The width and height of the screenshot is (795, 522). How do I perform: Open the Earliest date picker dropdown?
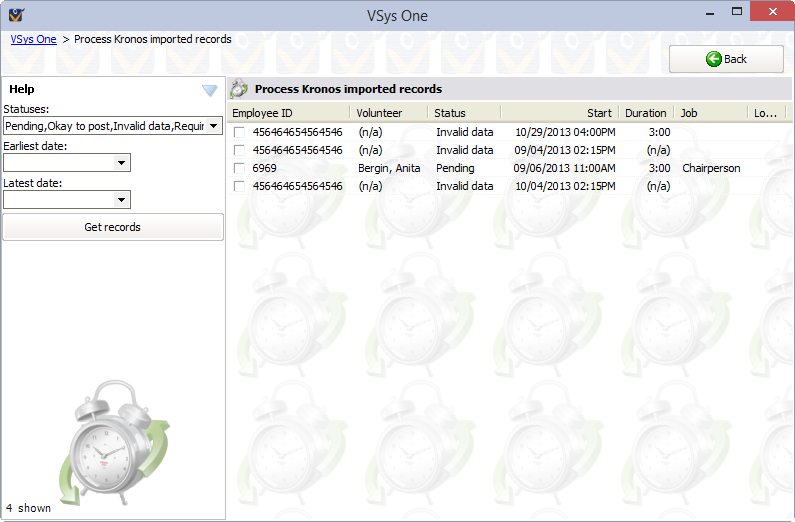[121, 163]
